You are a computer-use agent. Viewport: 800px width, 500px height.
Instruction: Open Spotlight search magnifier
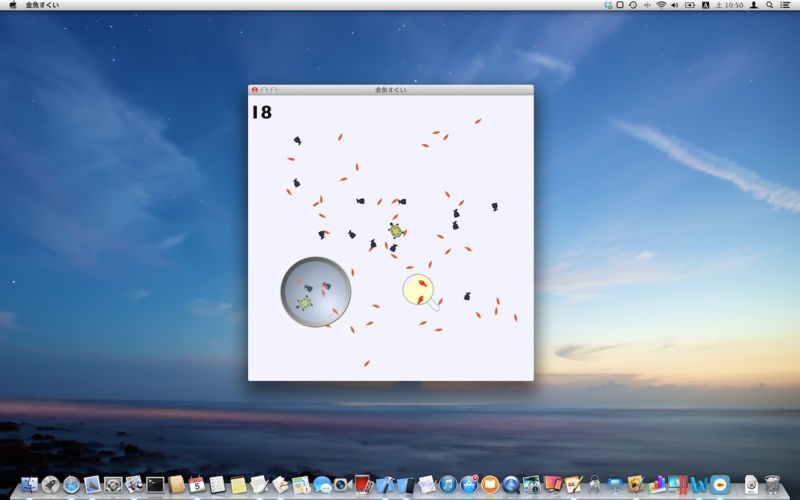768,5
